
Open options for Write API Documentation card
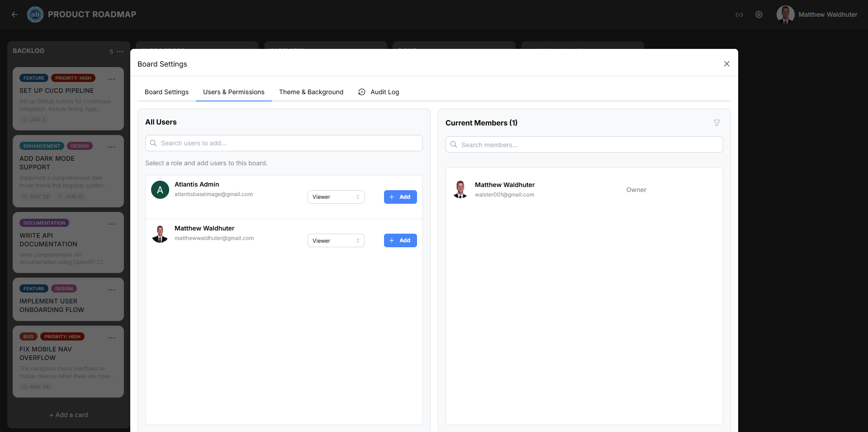(112, 224)
